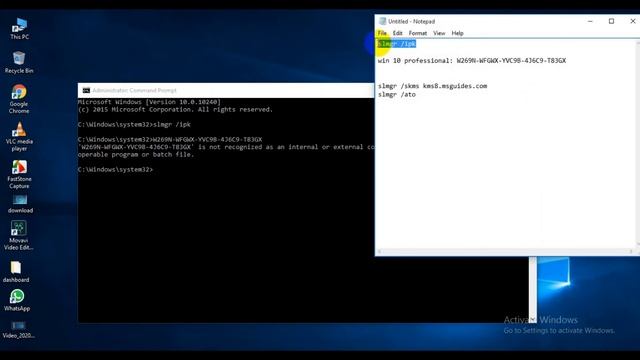Screen dimensions: 640x360
Task: Select FastStone Capture desktop shortcut
Action: coord(19,174)
